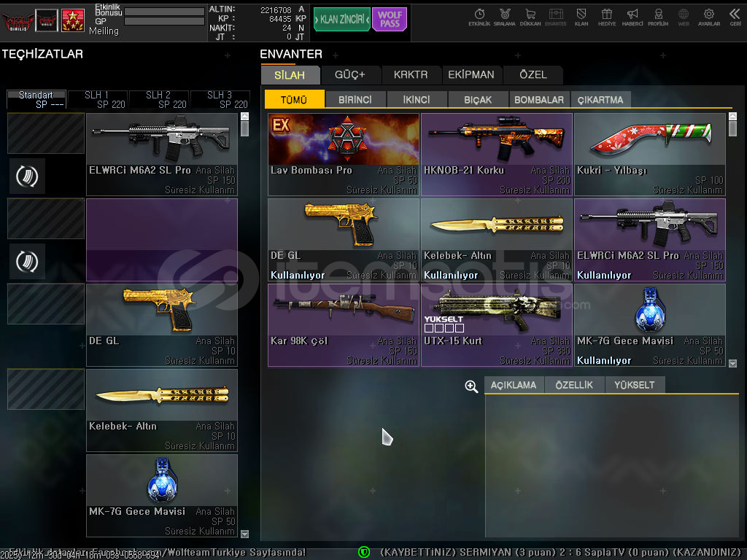The height and width of the screenshot is (560, 747).
Task: Switch to the ÖZEL tab
Action: (x=533, y=75)
